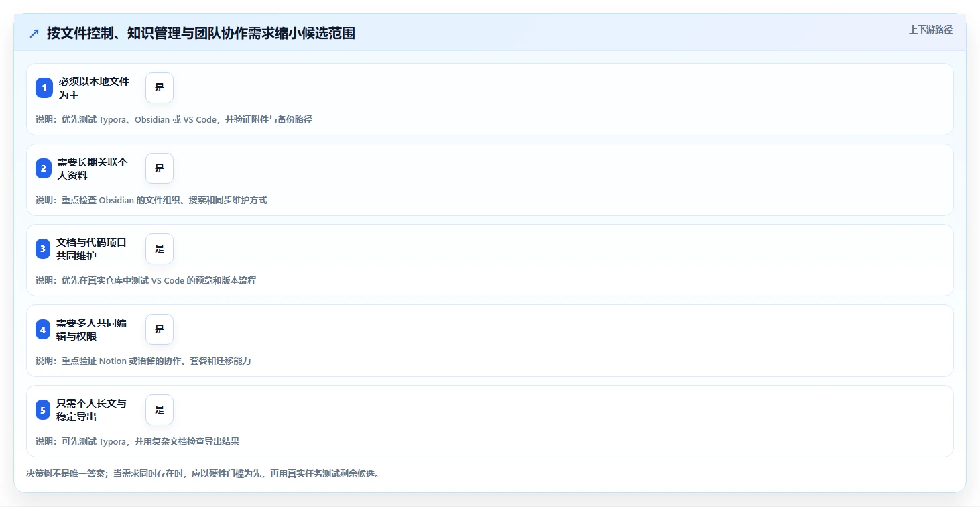Click the note 可先测试 Typora
Screen dimensions: 980x507
(137, 441)
